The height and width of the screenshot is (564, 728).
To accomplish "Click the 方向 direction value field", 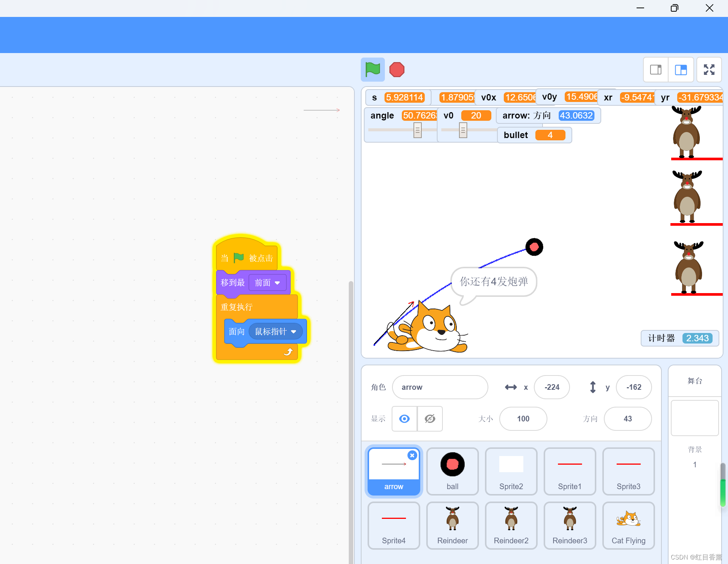I will pyautogui.click(x=627, y=419).
